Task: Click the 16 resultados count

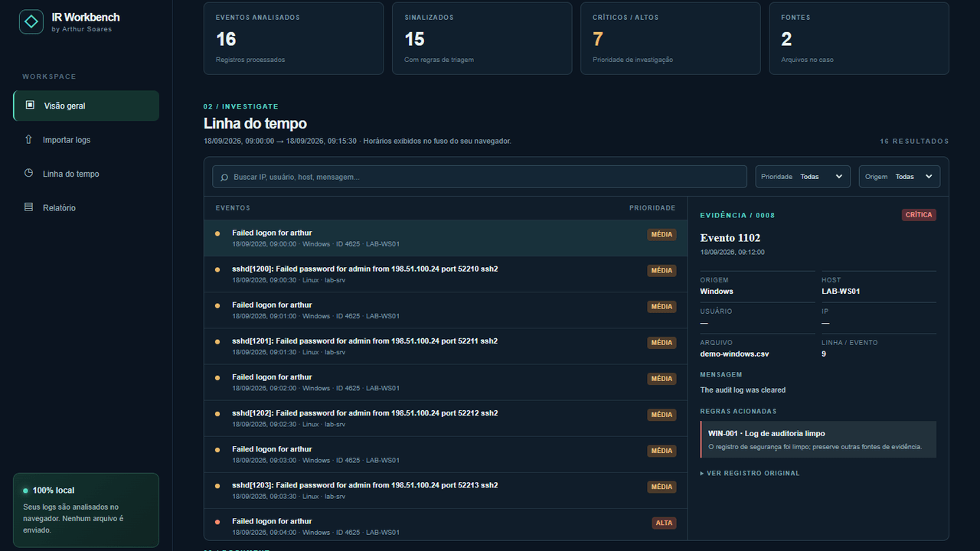Action: pyautogui.click(x=914, y=142)
